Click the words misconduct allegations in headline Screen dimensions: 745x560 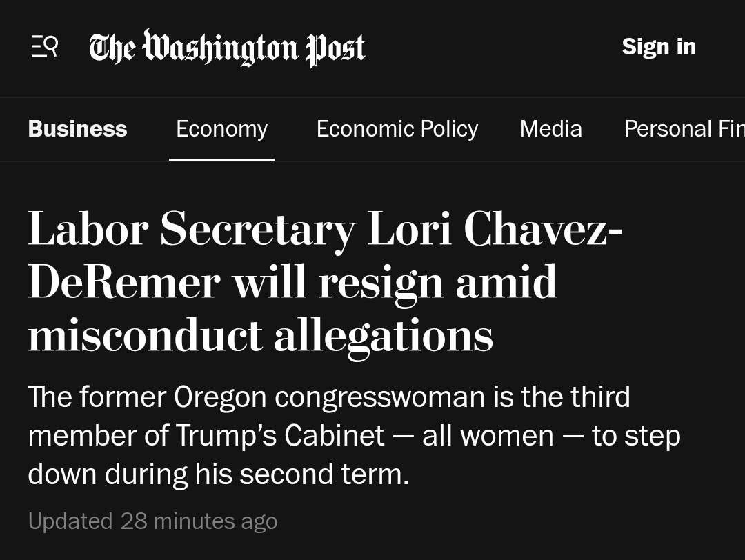[260, 335]
